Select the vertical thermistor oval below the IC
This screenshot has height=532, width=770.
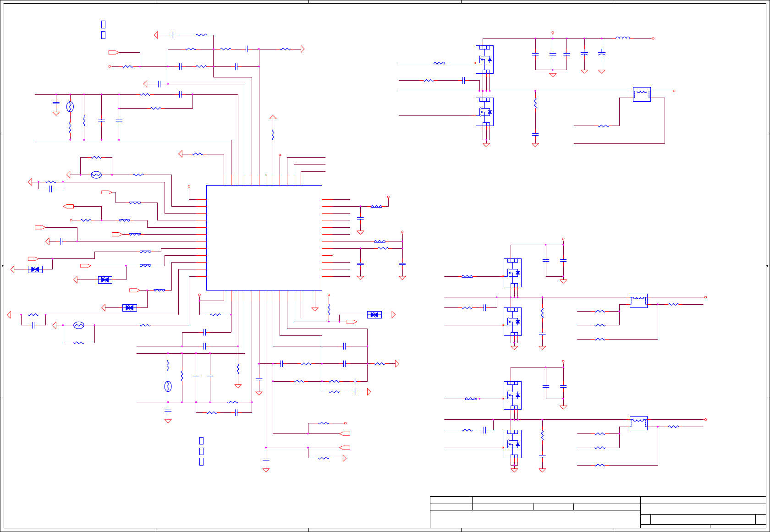pos(168,386)
